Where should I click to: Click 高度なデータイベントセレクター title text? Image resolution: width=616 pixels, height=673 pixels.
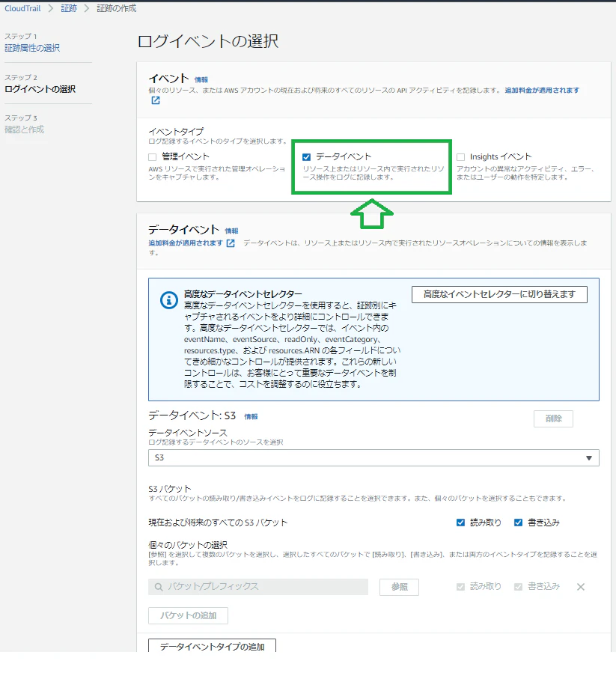(x=243, y=294)
